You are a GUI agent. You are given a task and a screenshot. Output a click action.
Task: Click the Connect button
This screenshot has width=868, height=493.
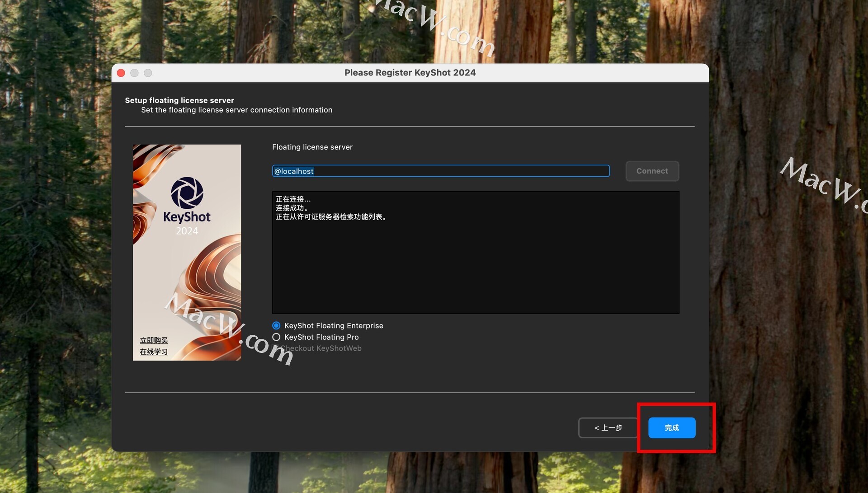(x=652, y=171)
